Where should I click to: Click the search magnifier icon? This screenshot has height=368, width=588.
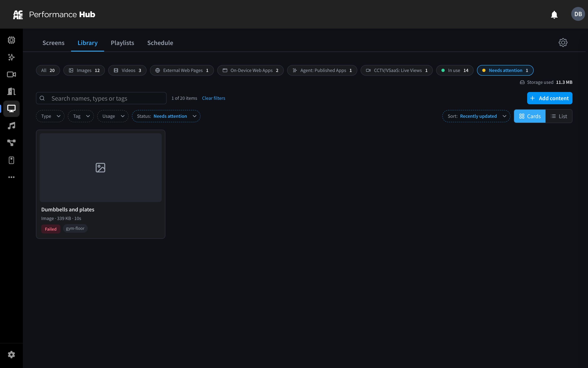pyautogui.click(x=42, y=98)
